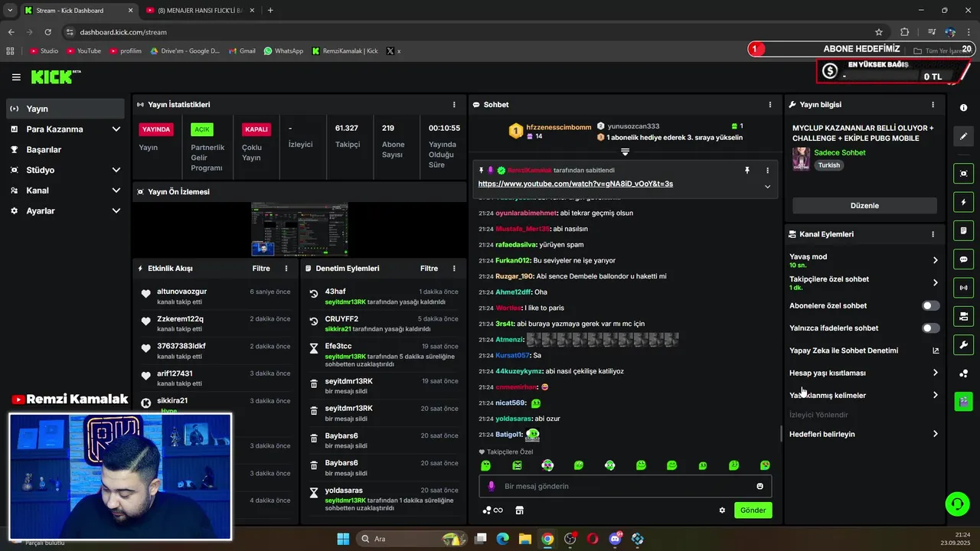
Task: Open Yapay Zeka ile Sohbet Denetimi external link
Action: point(935,350)
